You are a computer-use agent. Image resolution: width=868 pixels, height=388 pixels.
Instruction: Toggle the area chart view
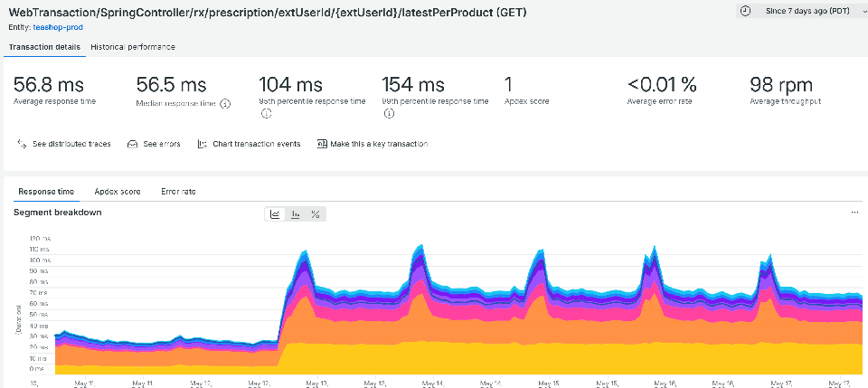pos(275,214)
